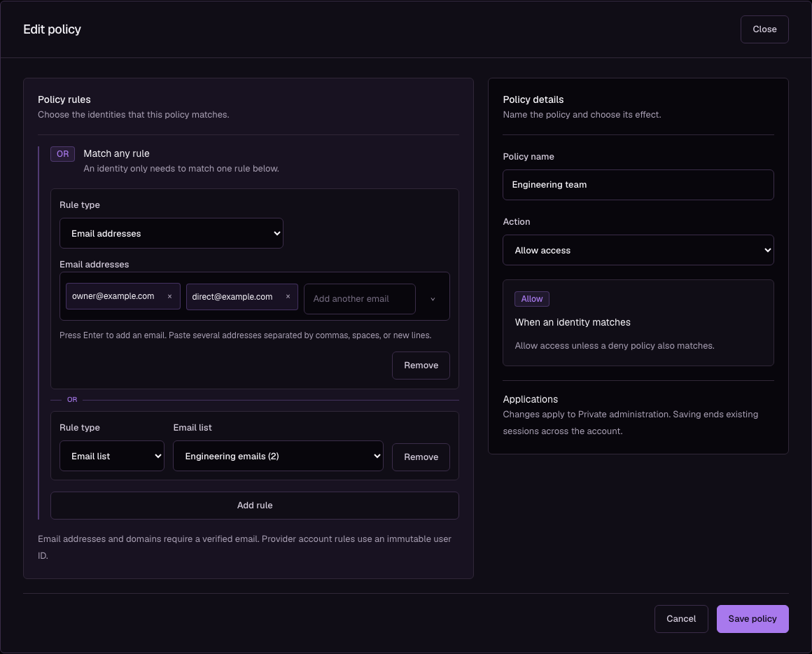Click the Press Enter to add hint text
Screen dimensions: 812x654
point(246,335)
